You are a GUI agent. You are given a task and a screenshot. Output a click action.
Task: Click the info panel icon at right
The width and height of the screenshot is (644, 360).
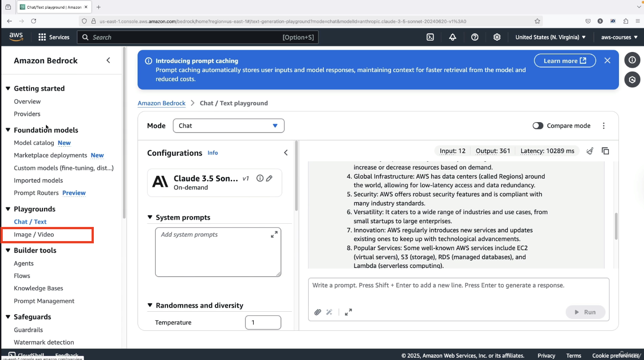632,60
